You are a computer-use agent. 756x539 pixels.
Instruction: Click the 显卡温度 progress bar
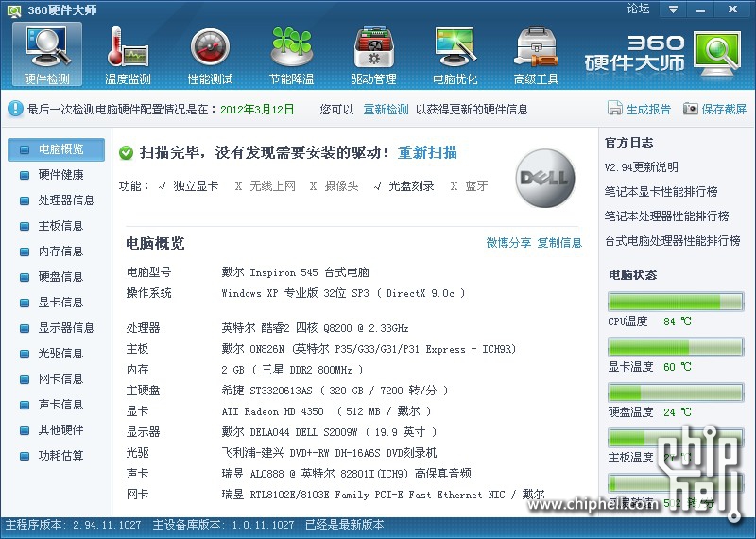[676, 347]
